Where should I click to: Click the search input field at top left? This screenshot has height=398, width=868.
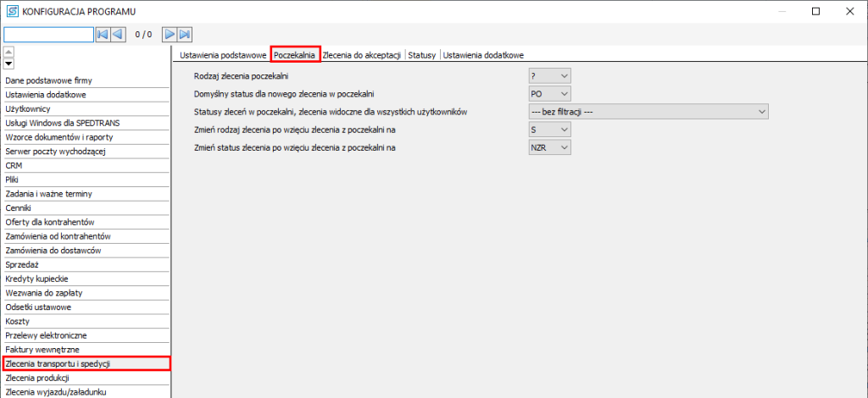(48, 35)
